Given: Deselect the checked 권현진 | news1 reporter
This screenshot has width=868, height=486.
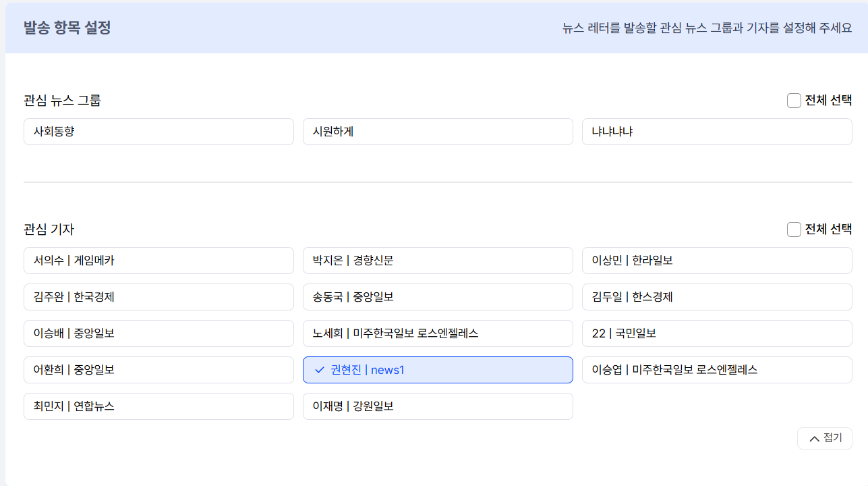Looking at the screenshot, I should (x=438, y=370).
